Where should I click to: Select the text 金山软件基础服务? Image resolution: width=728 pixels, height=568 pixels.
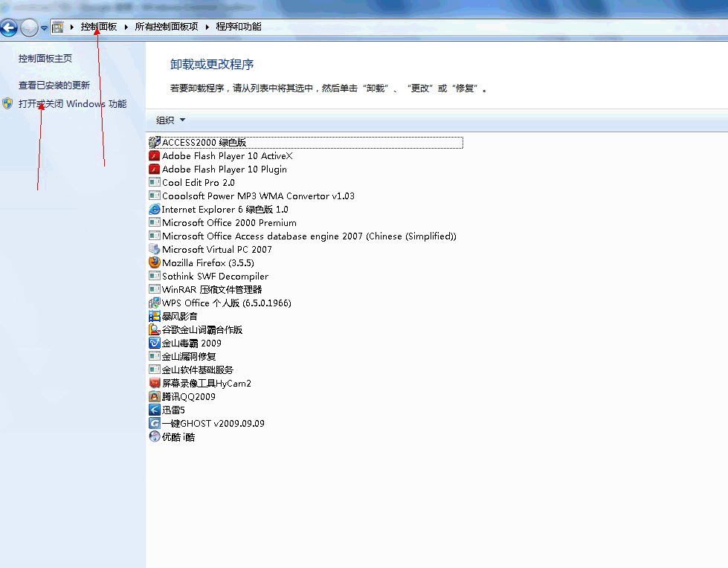pos(197,370)
